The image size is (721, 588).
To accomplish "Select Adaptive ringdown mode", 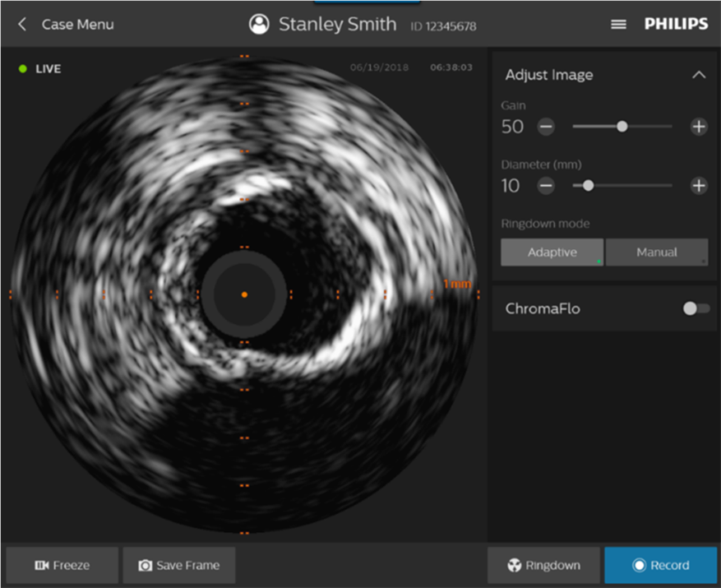I will (x=552, y=252).
